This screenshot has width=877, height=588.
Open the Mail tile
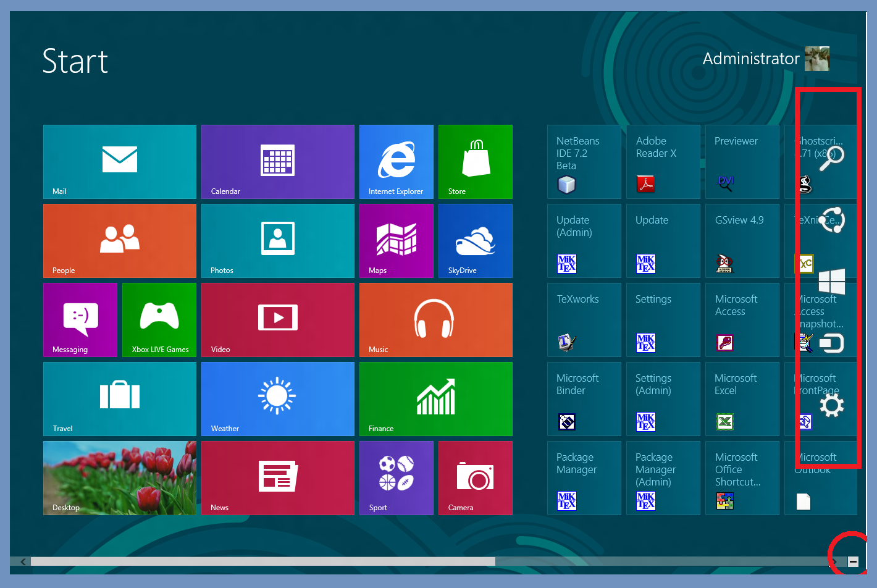pos(120,162)
